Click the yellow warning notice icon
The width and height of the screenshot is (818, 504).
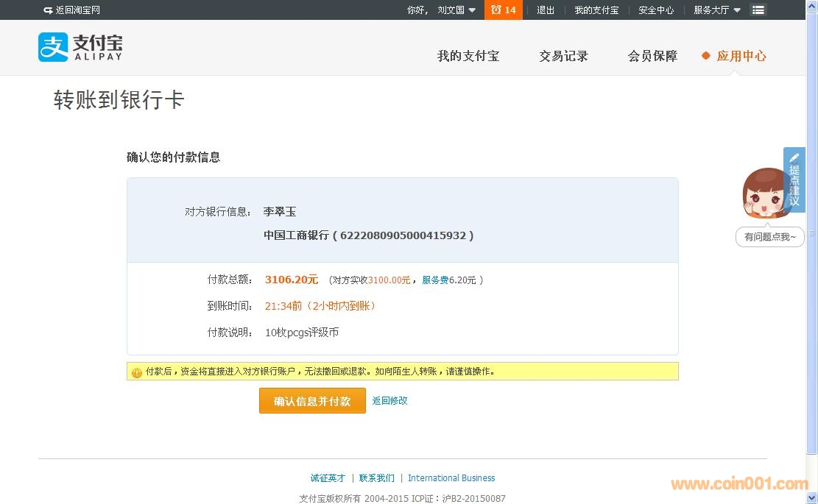(136, 372)
